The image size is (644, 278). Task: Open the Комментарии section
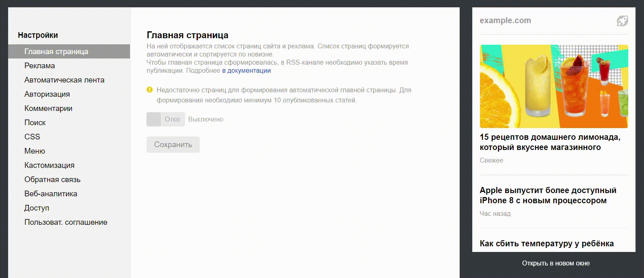tap(48, 109)
